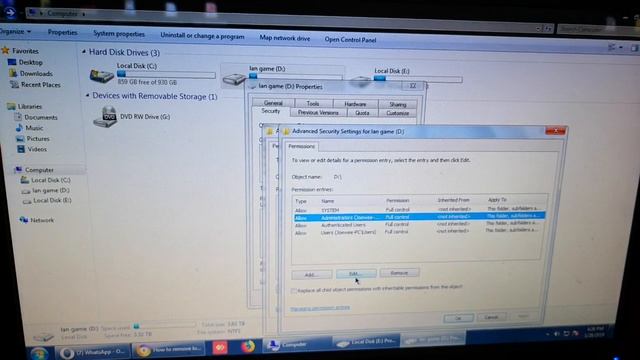The image size is (640, 360).
Task: Switch to the Quota tab in Properties
Action: coord(362,113)
